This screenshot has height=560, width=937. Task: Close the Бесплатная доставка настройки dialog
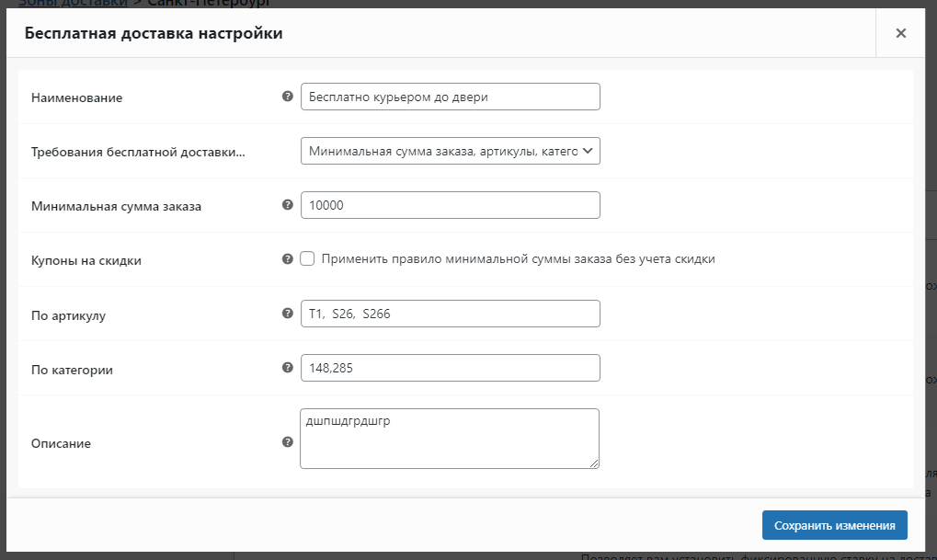900,33
